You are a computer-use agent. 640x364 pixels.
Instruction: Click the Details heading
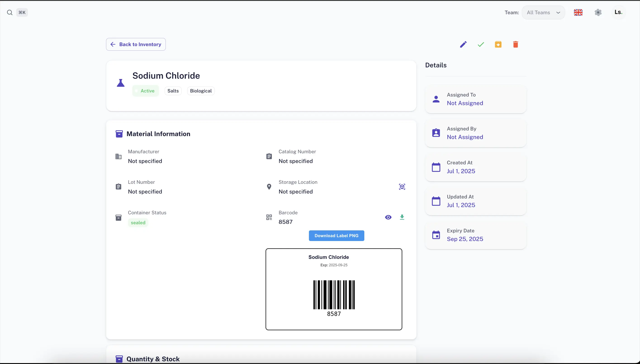[436, 65]
